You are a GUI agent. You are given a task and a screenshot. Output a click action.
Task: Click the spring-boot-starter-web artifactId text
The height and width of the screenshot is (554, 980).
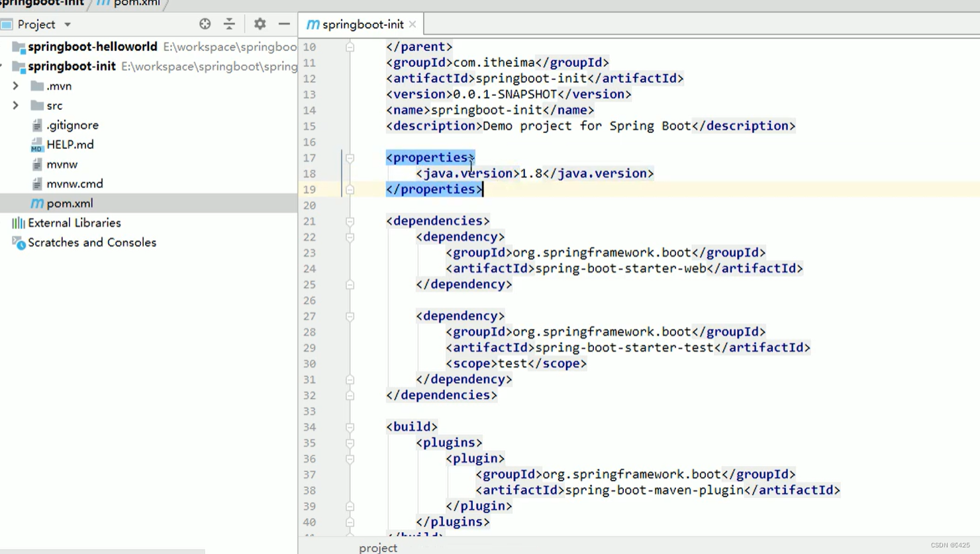pos(620,268)
